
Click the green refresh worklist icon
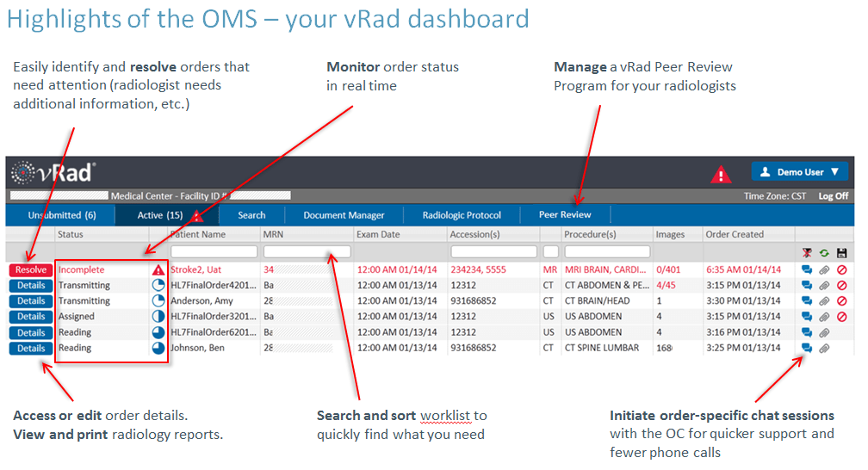pos(824,252)
